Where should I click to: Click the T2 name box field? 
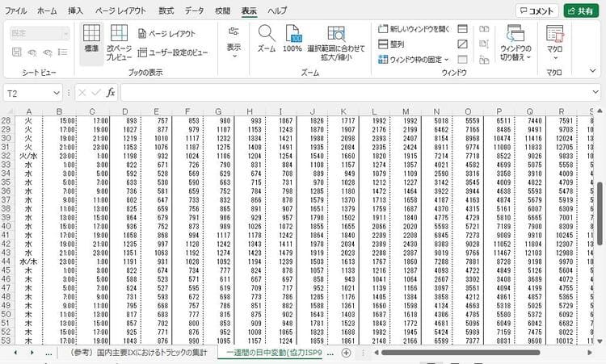click(27, 94)
